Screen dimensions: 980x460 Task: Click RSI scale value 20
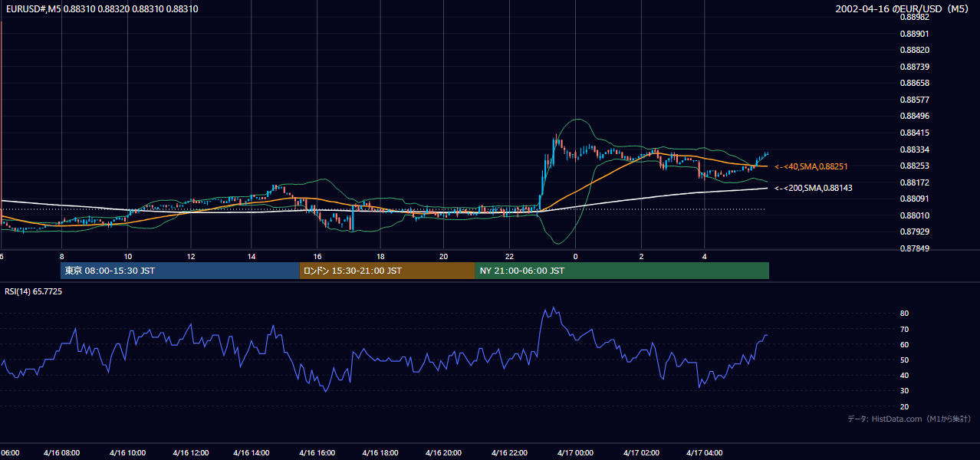coord(904,406)
